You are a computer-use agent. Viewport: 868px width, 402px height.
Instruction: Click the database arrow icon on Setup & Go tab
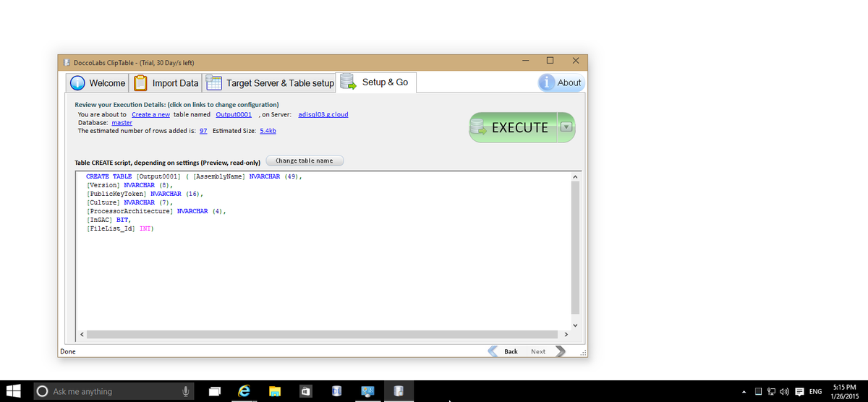[349, 82]
